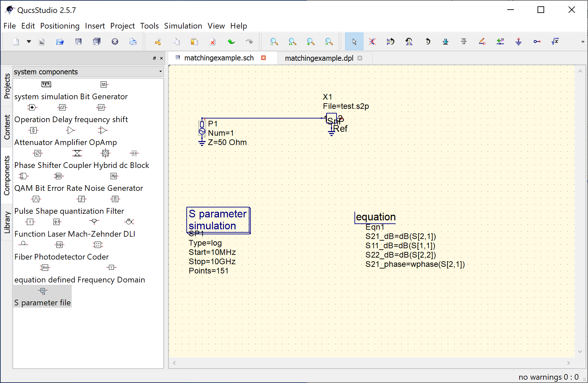Toggle the deactivate component tool
This screenshot has height=383, width=588.
[372, 41]
